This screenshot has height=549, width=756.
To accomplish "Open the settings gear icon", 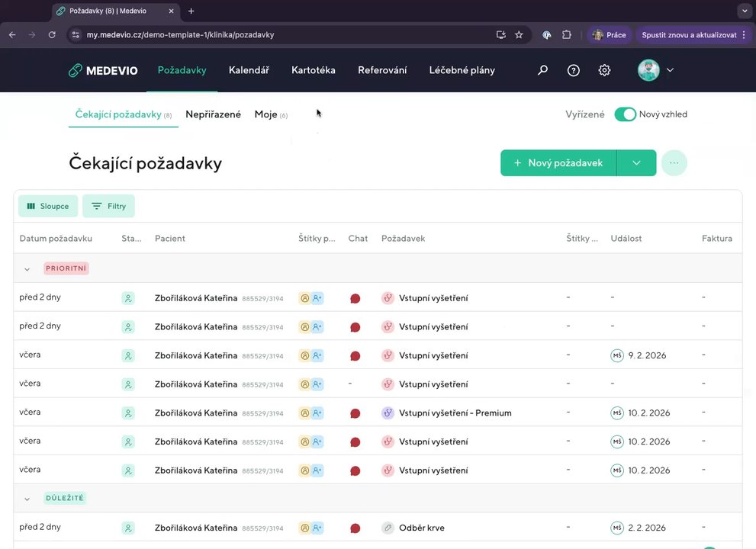I will tap(604, 70).
